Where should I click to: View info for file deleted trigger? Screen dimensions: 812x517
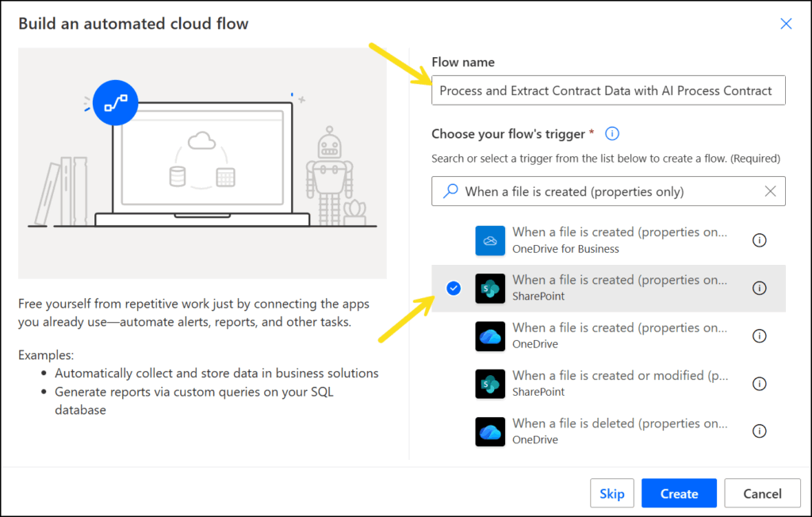pos(759,431)
